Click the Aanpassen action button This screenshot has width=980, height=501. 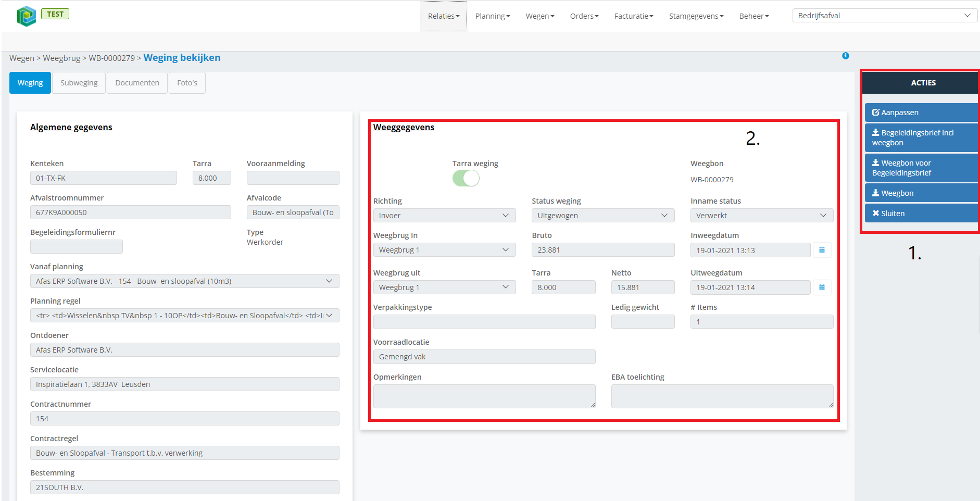click(x=921, y=112)
